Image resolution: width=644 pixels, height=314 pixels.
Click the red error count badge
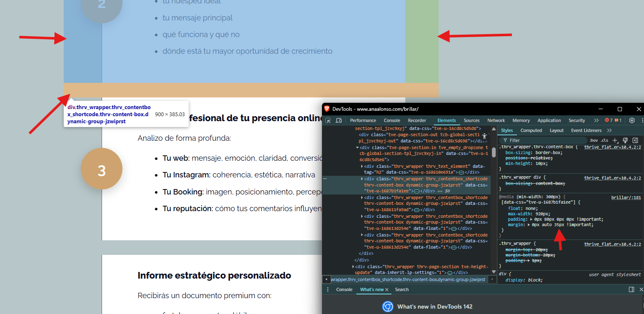(x=609, y=120)
